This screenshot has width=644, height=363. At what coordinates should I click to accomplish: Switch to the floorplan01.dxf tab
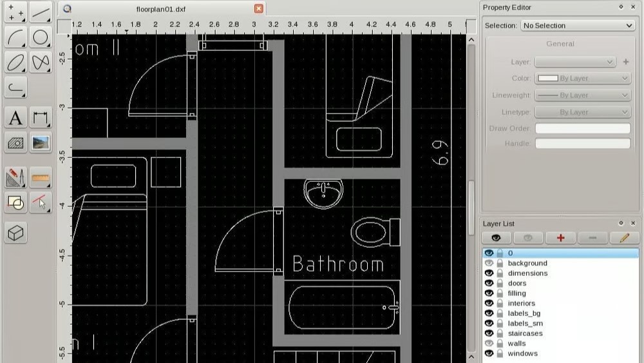(160, 9)
